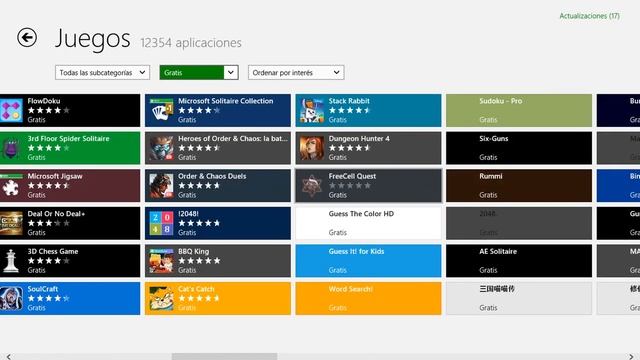Click the BBQ King title text

tap(193, 251)
